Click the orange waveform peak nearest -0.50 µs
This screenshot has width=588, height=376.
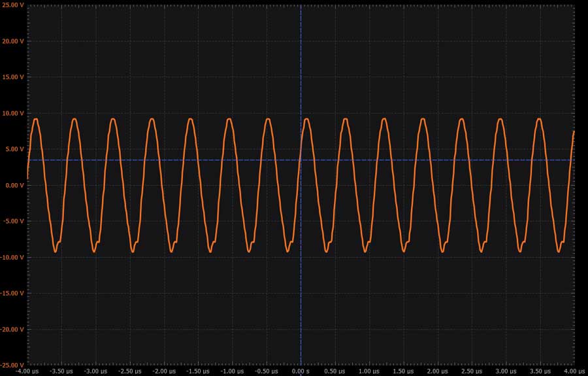[x=268, y=119]
